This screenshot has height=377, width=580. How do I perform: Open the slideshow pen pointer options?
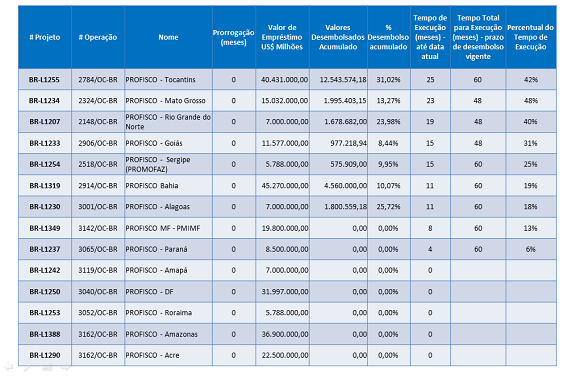pos(28,367)
